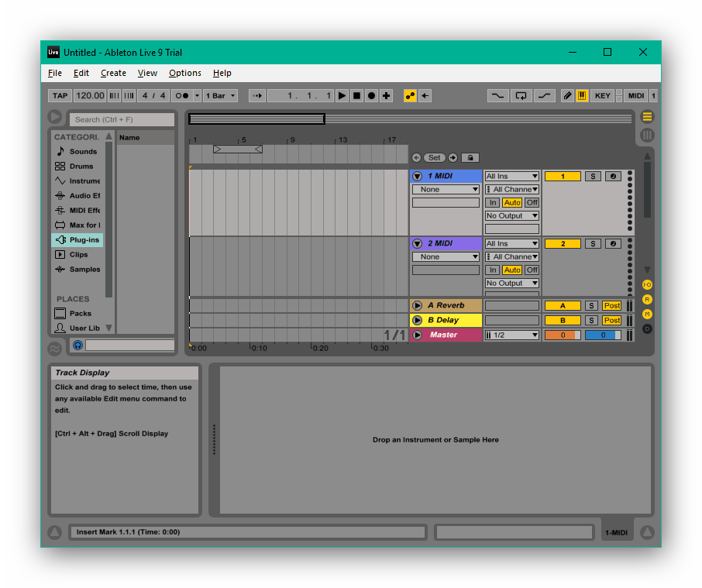Arm the 2 MIDI track for recording
Image resolution: width=702 pixels, height=588 pixels.
click(x=613, y=244)
